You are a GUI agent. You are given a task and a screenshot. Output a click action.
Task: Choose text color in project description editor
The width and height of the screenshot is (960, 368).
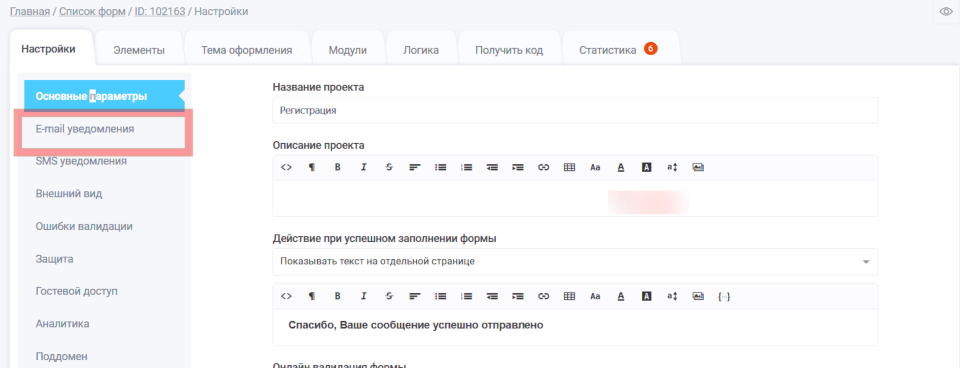point(621,167)
